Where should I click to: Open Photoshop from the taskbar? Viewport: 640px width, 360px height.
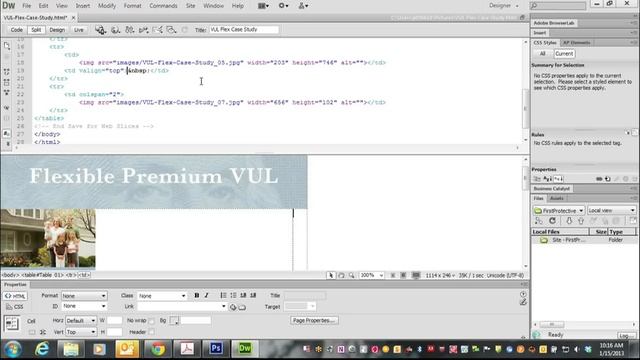216,349
